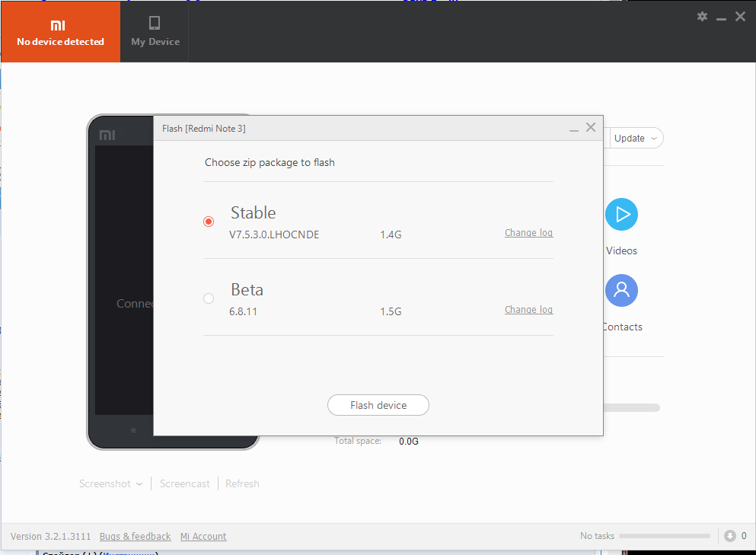
Task: Open the No device detected tab
Action: (60, 32)
